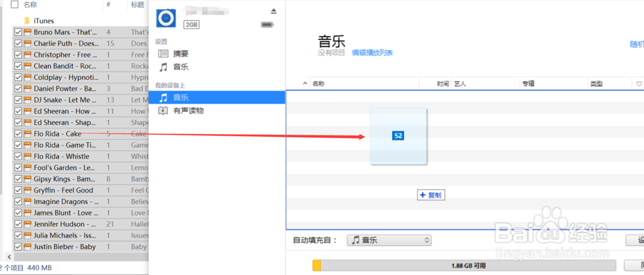Sort file list by 标题 column

pos(138,5)
